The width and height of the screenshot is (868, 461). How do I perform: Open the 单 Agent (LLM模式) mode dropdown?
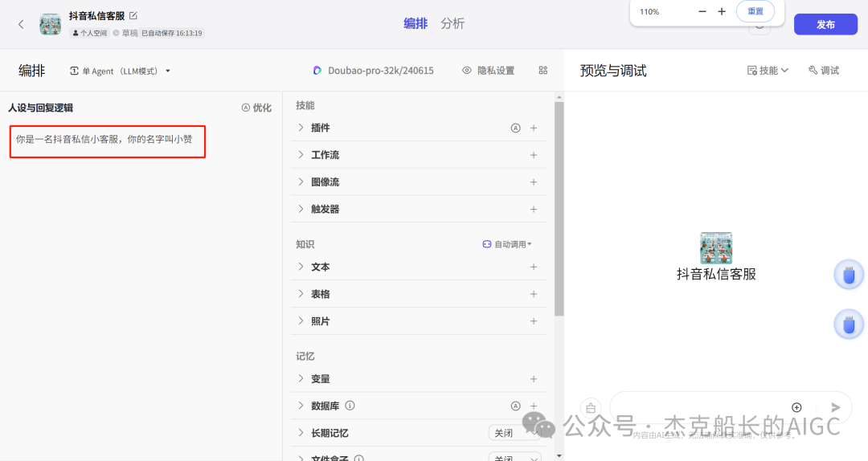tap(120, 71)
